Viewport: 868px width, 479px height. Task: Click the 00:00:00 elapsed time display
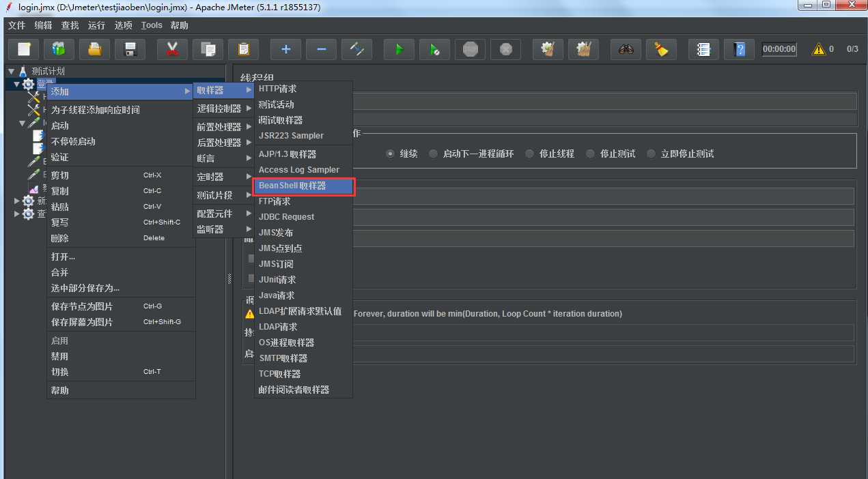(779, 49)
